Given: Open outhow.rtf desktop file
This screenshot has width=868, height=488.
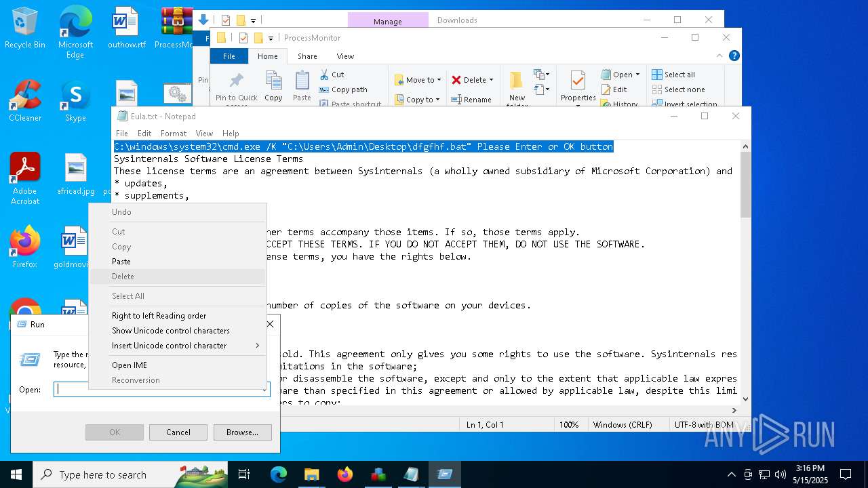Looking at the screenshot, I should click(x=126, y=28).
